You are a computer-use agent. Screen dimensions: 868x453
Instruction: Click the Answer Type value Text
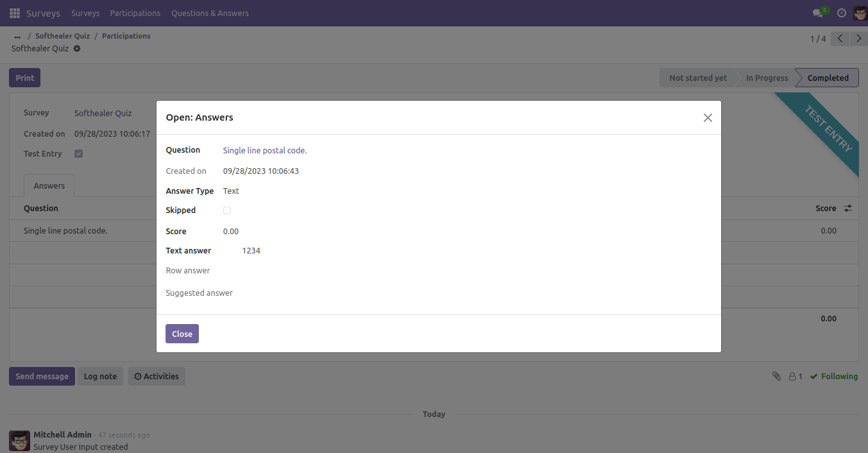coord(231,191)
